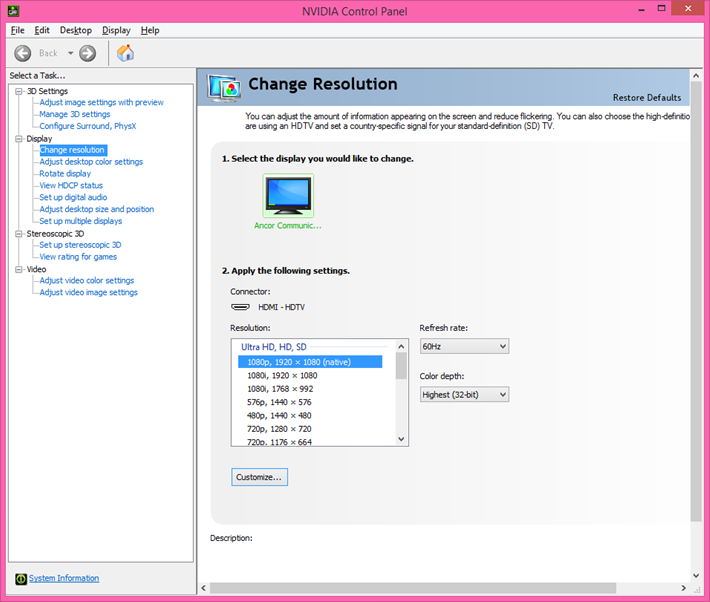Open the Display menu
This screenshot has width=710, height=602.
[x=116, y=30]
